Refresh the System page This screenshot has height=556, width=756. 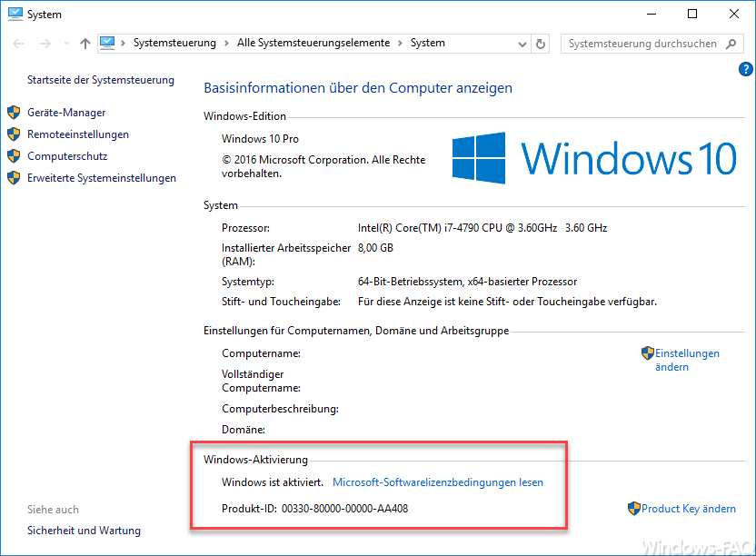(541, 44)
